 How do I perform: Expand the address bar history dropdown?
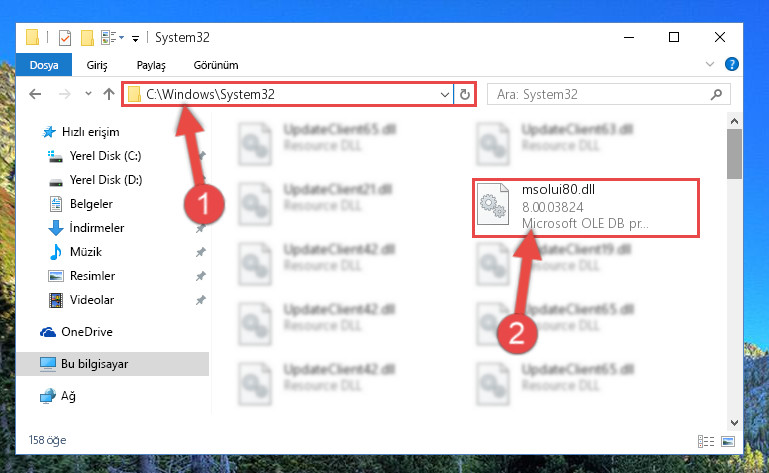tap(444, 94)
